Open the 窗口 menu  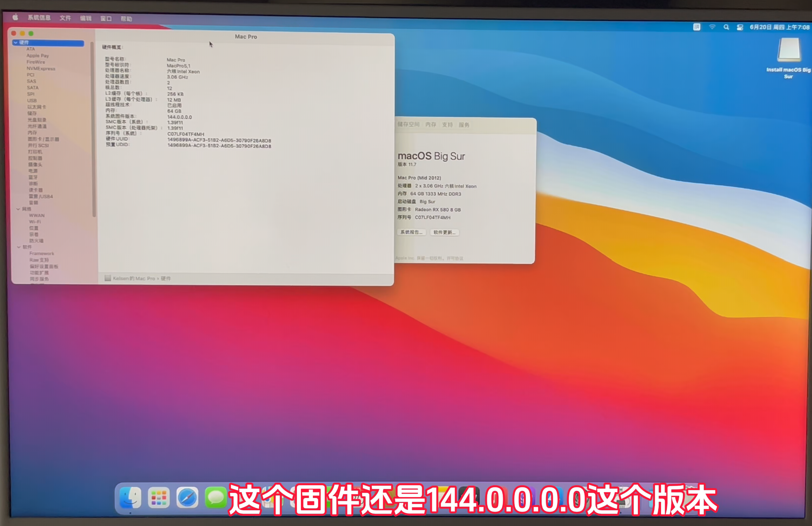(x=106, y=18)
